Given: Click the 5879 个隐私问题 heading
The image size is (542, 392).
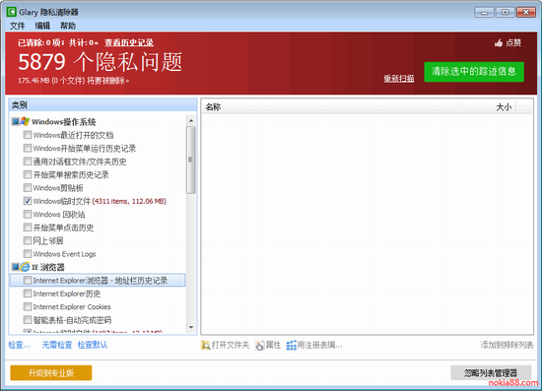Looking at the screenshot, I should tap(101, 62).
